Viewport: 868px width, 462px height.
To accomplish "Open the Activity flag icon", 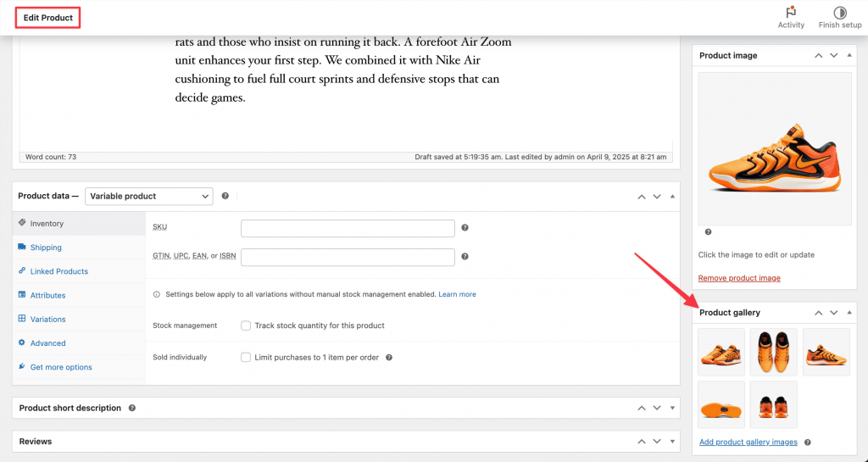I will [x=791, y=12].
